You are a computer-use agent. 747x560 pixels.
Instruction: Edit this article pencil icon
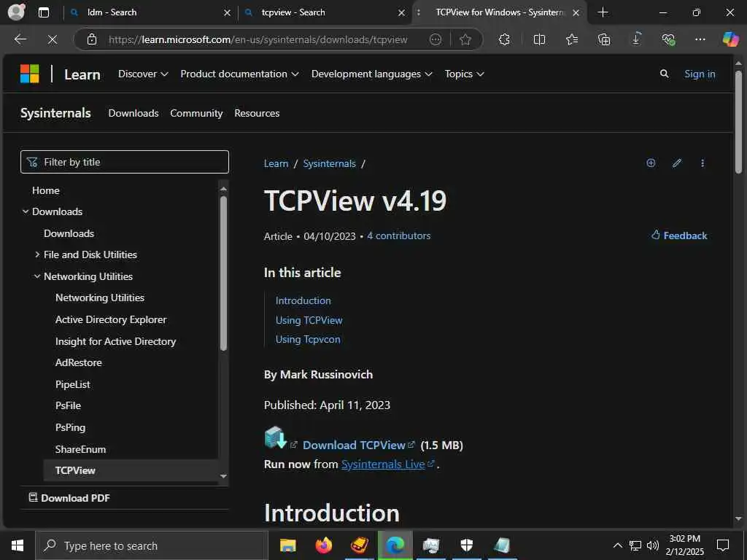click(676, 163)
